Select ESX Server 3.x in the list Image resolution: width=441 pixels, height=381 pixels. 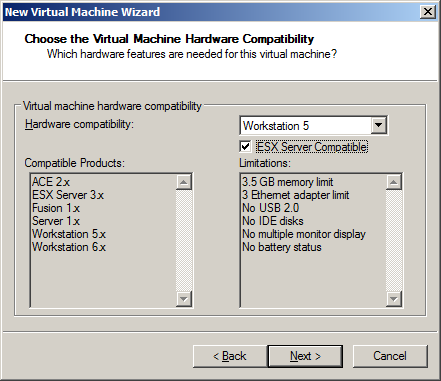(68, 195)
